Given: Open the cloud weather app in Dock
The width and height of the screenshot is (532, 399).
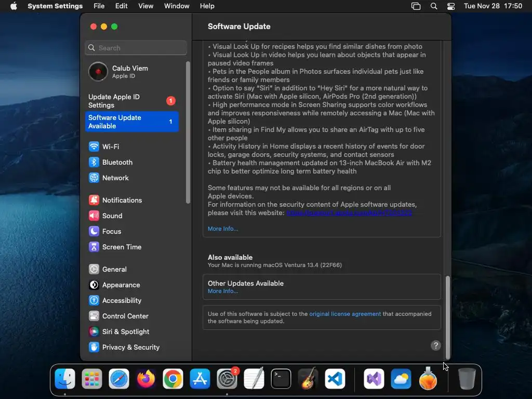Looking at the screenshot, I should click(401, 379).
